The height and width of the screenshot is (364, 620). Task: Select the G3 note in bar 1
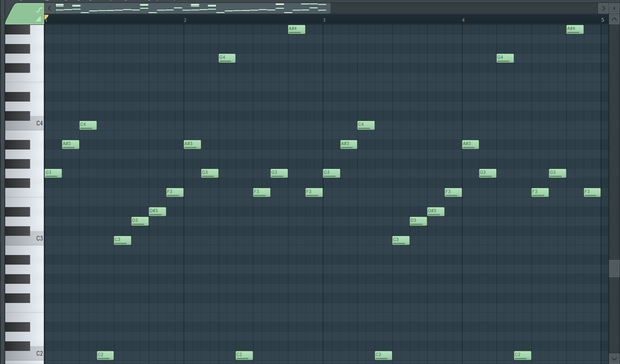point(53,173)
